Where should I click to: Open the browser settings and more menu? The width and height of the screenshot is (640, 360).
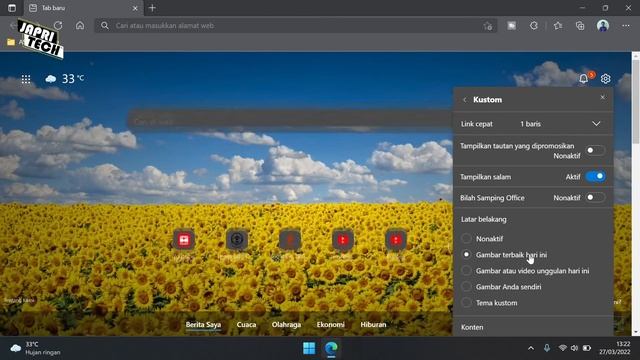pyautogui.click(x=626, y=26)
